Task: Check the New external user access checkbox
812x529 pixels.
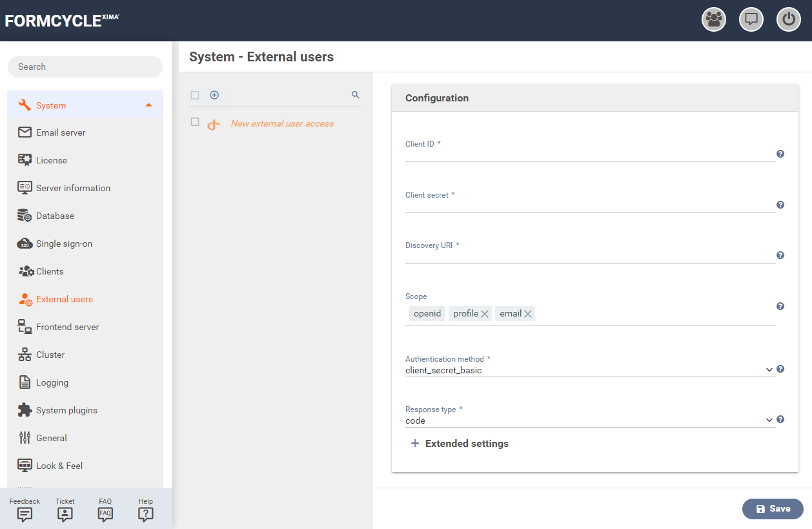Action: [x=195, y=122]
